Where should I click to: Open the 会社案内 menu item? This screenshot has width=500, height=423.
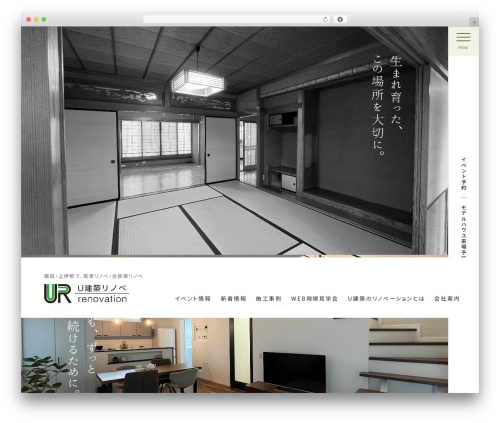coord(447,299)
